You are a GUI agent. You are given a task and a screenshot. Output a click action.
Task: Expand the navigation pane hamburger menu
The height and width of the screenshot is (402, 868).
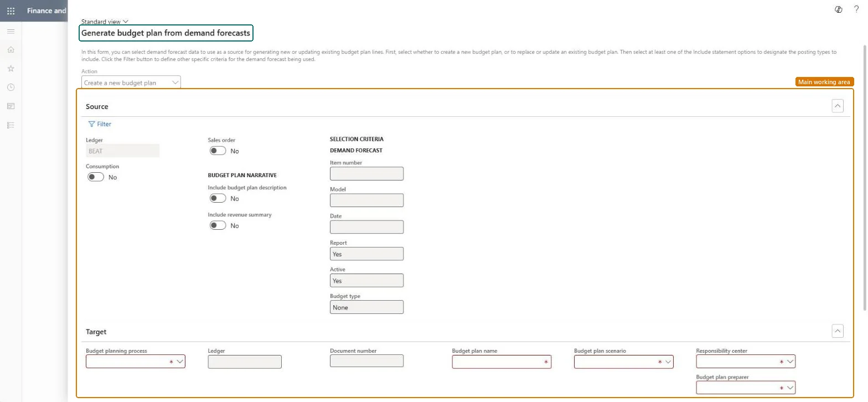click(x=11, y=31)
